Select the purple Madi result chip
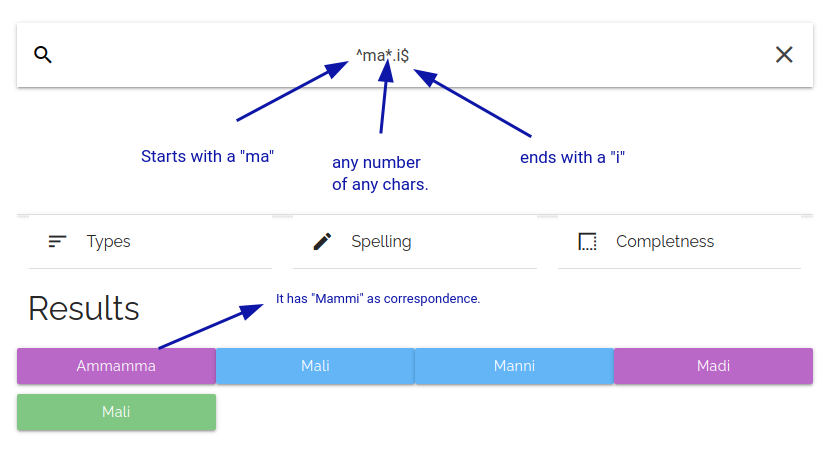The image size is (834, 452). click(713, 366)
